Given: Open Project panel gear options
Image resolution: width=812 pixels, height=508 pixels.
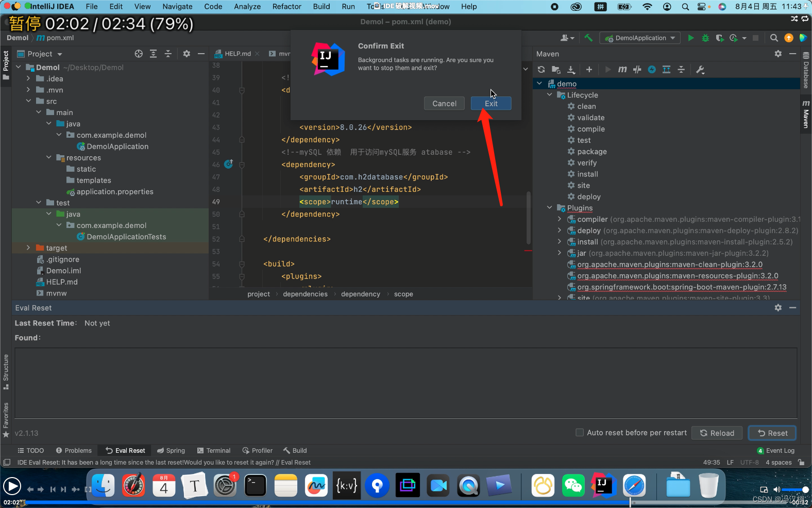Looking at the screenshot, I should (x=187, y=54).
